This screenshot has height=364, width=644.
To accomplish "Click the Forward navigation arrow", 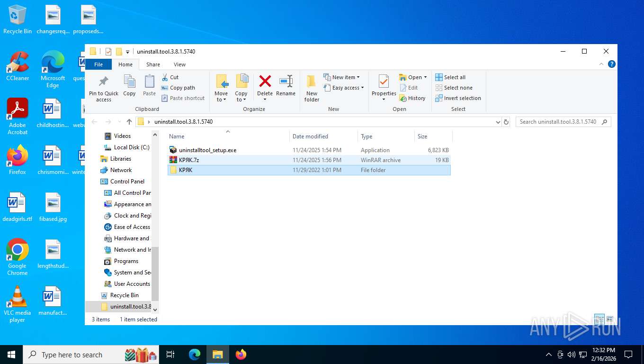I will coord(108,122).
